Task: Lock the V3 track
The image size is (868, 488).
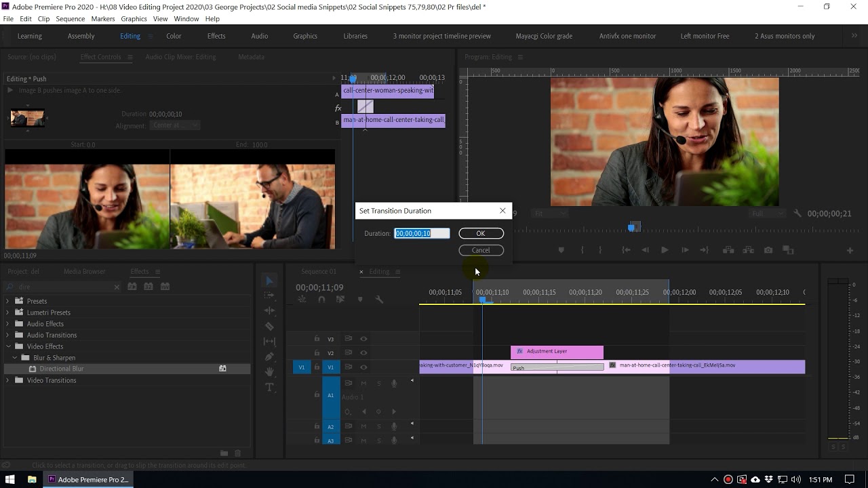Action: pos(317,339)
